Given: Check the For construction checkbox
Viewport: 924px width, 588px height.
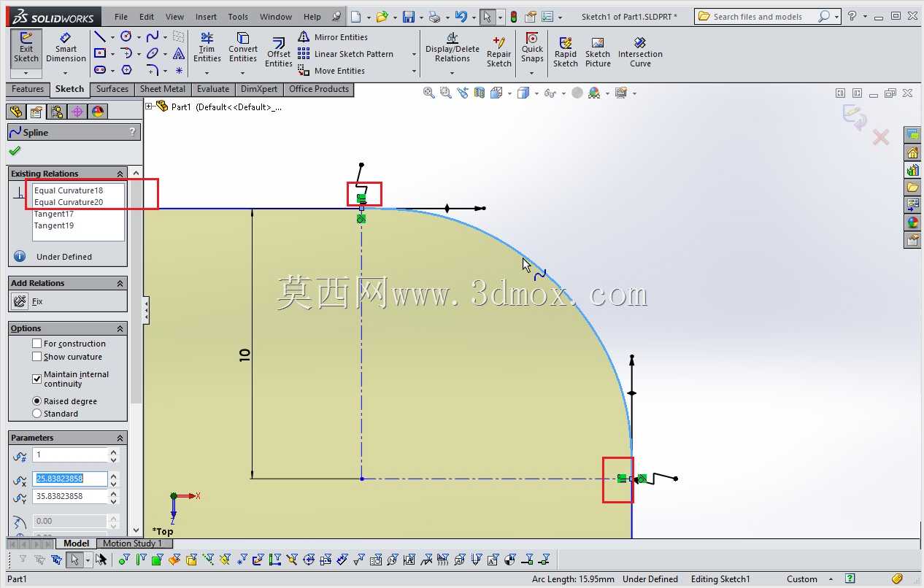Looking at the screenshot, I should point(37,343).
